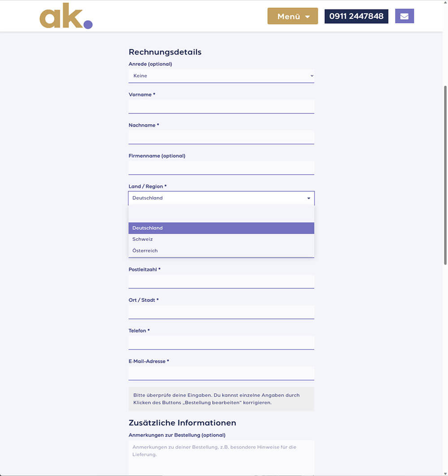Focus the Ort / Stadt field

(221, 312)
